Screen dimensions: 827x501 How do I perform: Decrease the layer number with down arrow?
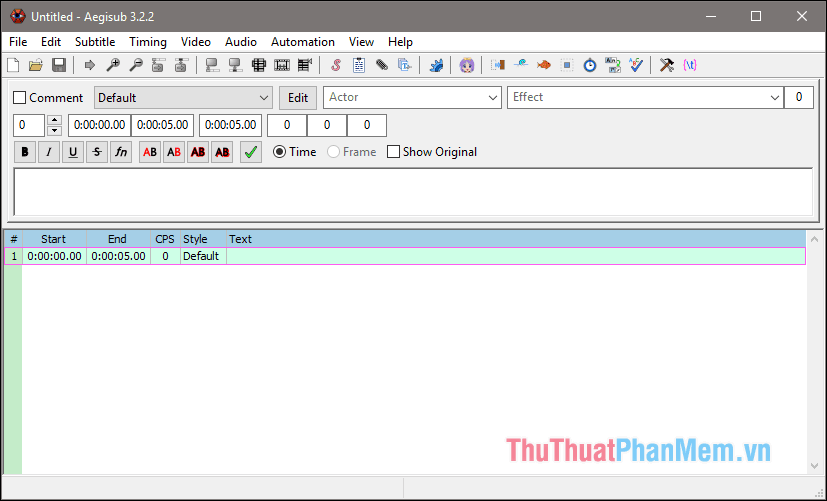point(54,131)
